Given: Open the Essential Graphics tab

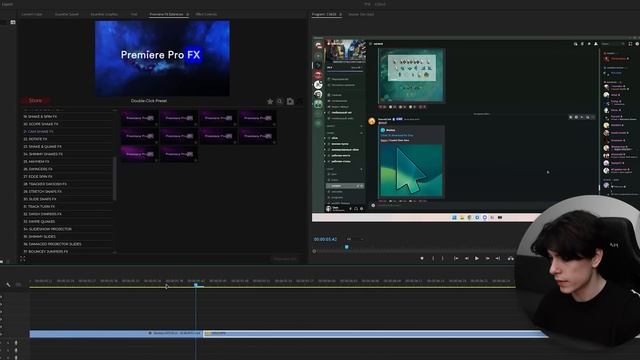Looking at the screenshot, I should (x=104, y=14).
